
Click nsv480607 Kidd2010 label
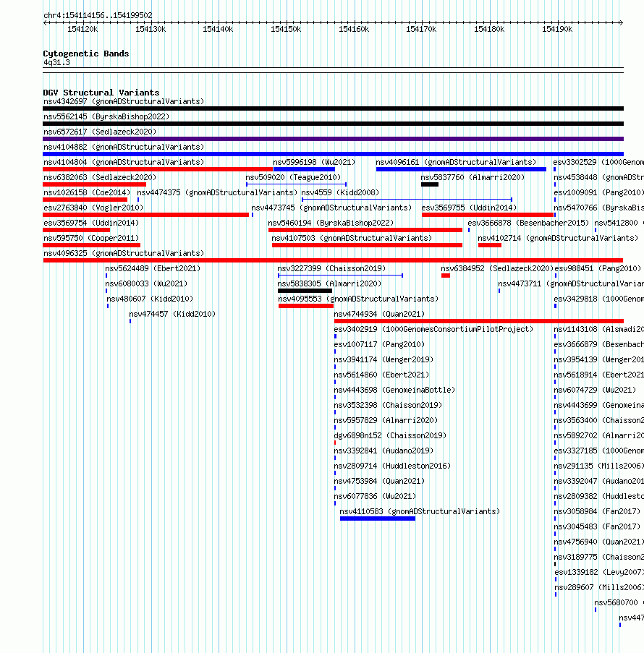[150, 299]
